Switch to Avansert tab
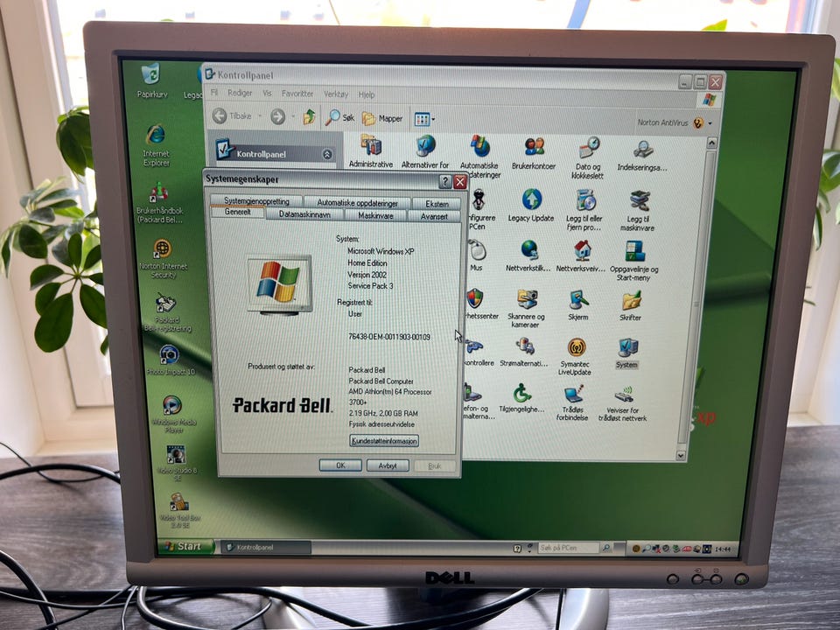The width and height of the screenshot is (840, 630). 434,216
